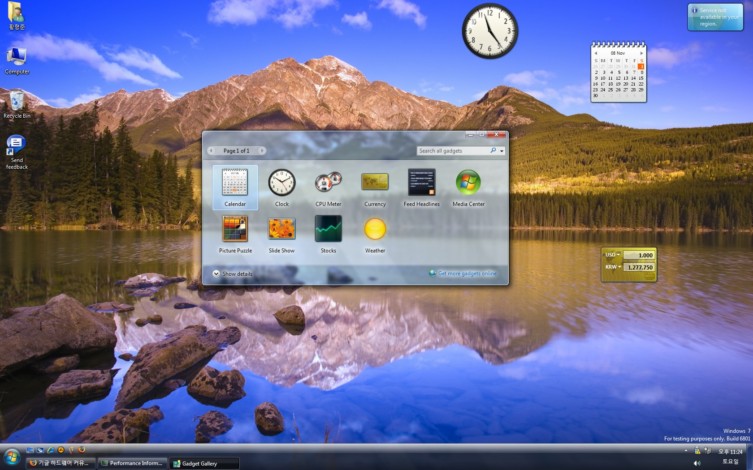Click the USD amount field 1.000
This screenshot has width=753, height=470.
pos(639,255)
